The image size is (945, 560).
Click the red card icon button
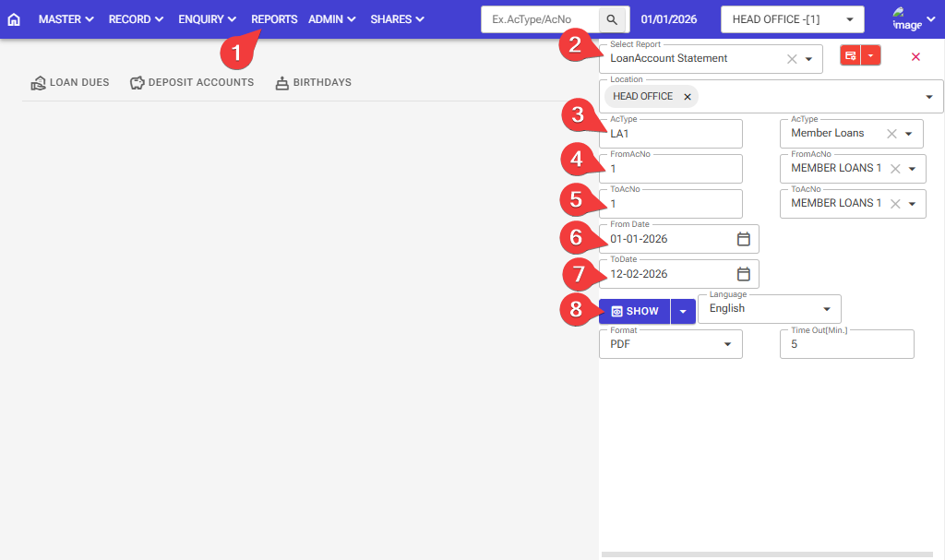coord(850,56)
